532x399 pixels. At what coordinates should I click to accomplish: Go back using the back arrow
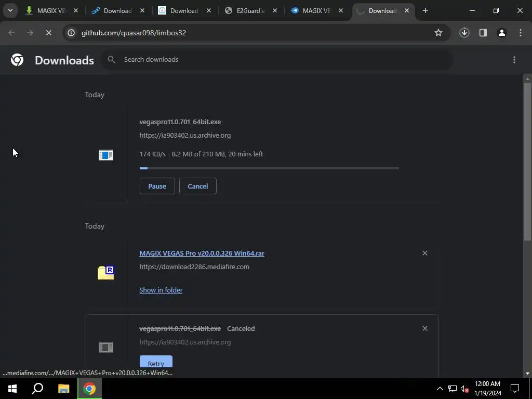(x=11, y=33)
